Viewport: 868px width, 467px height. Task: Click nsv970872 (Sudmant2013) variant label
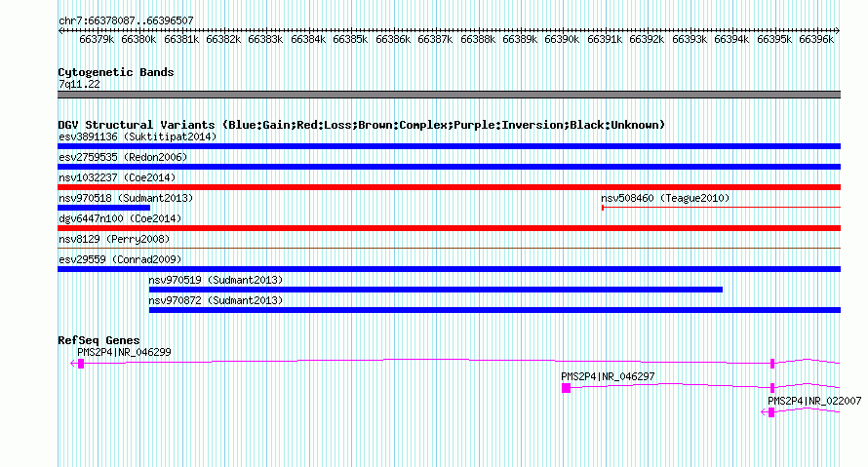[216, 300]
